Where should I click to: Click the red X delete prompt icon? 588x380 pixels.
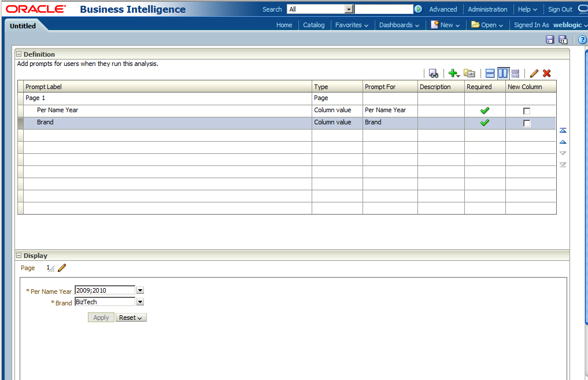546,73
